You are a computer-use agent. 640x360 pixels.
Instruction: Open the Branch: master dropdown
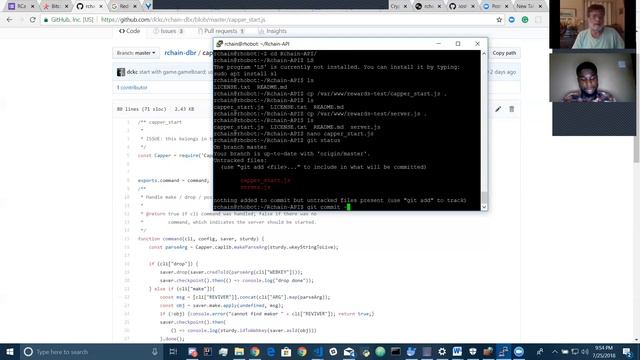click(x=136, y=53)
